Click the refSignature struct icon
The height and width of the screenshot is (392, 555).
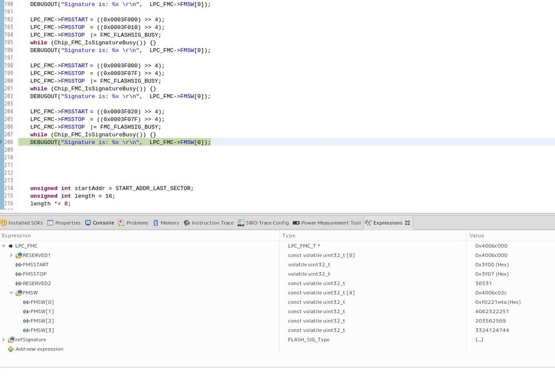(x=11, y=340)
